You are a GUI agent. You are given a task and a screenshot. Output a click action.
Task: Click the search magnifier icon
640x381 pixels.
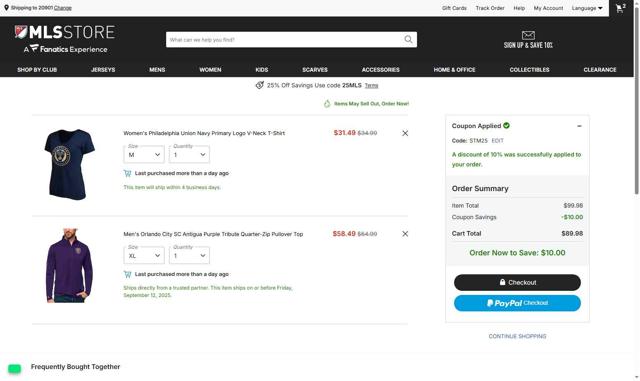[x=408, y=40]
